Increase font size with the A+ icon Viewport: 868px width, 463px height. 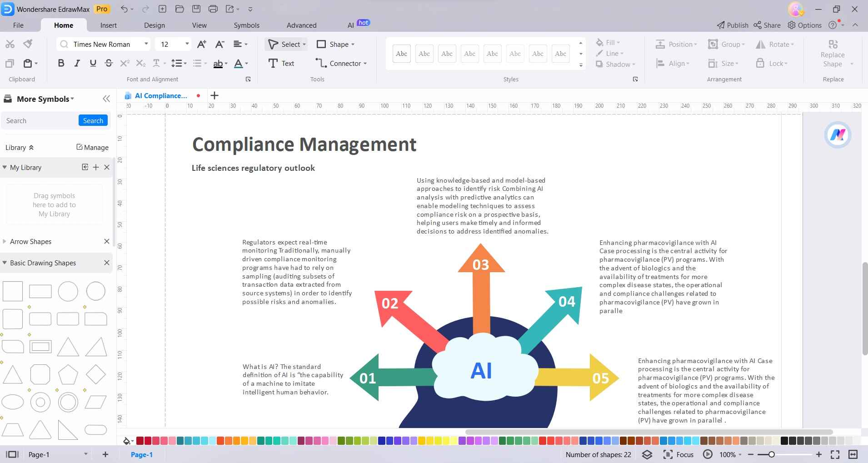point(202,44)
